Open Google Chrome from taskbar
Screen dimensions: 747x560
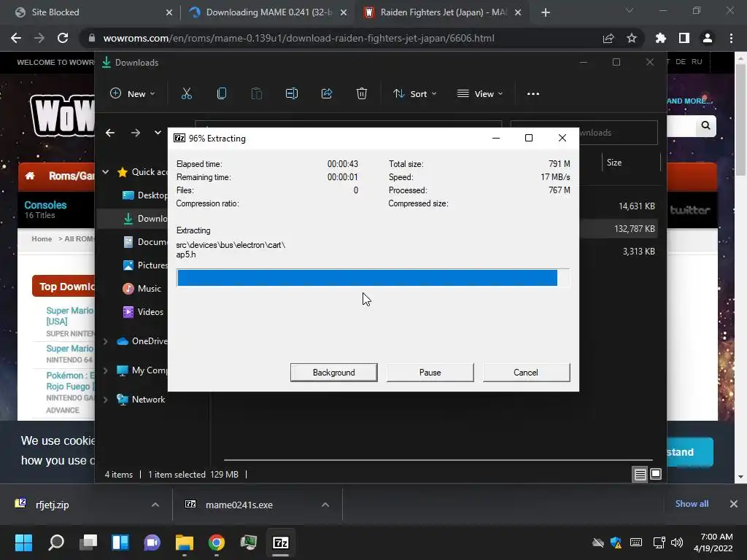[x=216, y=542]
